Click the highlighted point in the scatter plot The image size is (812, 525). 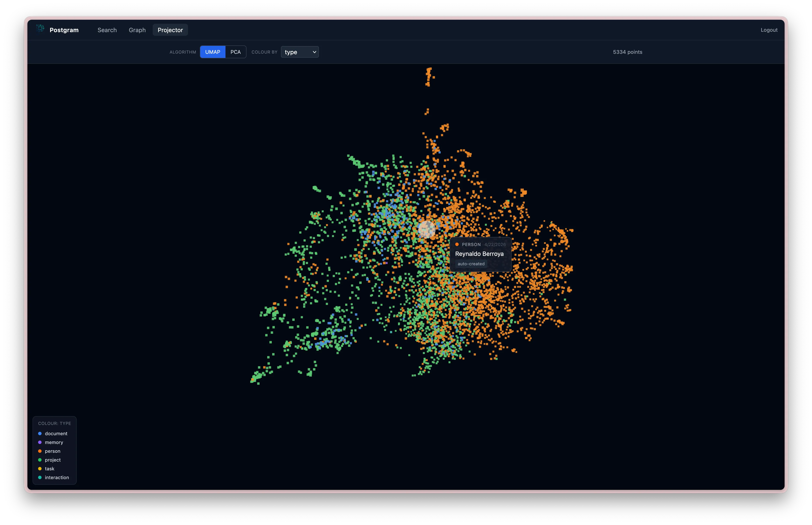pos(426,229)
